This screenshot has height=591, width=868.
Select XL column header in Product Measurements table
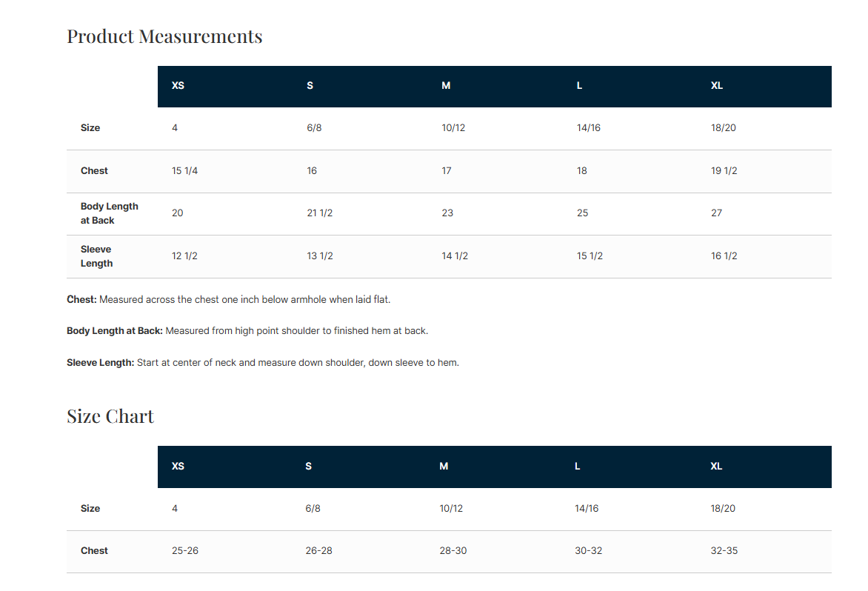[717, 86]
